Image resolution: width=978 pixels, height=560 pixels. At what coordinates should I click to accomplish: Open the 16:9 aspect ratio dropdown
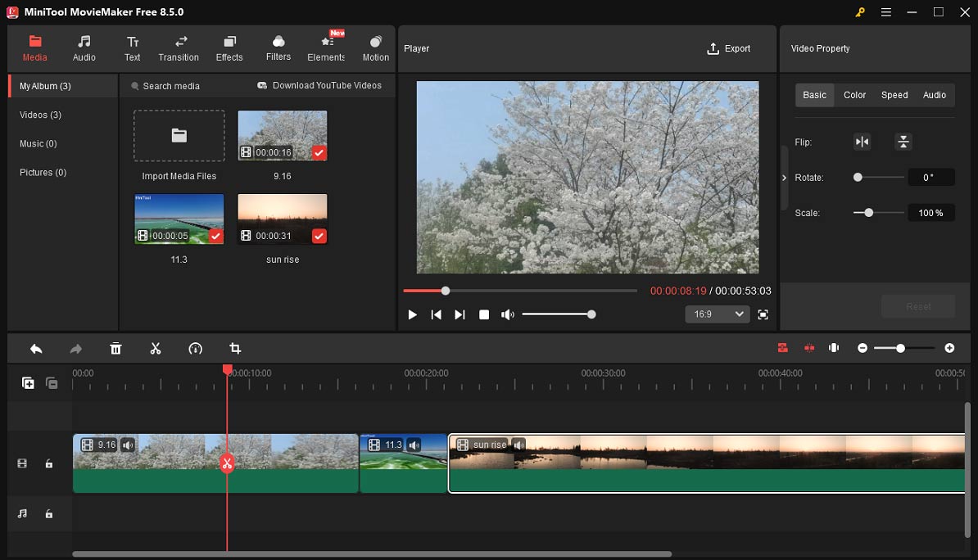[717, 314]
